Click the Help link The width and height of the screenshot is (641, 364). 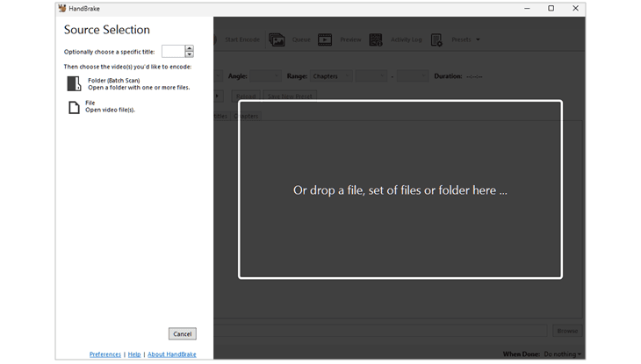pyautogui.click(x=134, y=354)
